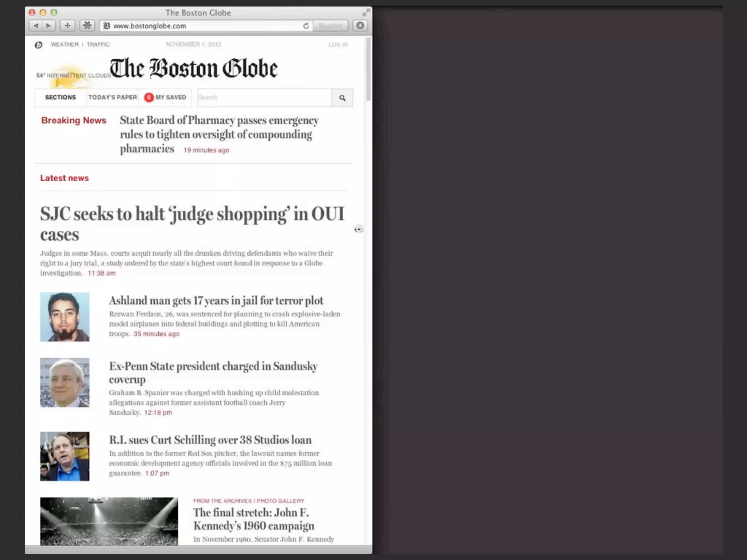Open the MY SAVED tab
747x560 pixels.
[171, 97]
